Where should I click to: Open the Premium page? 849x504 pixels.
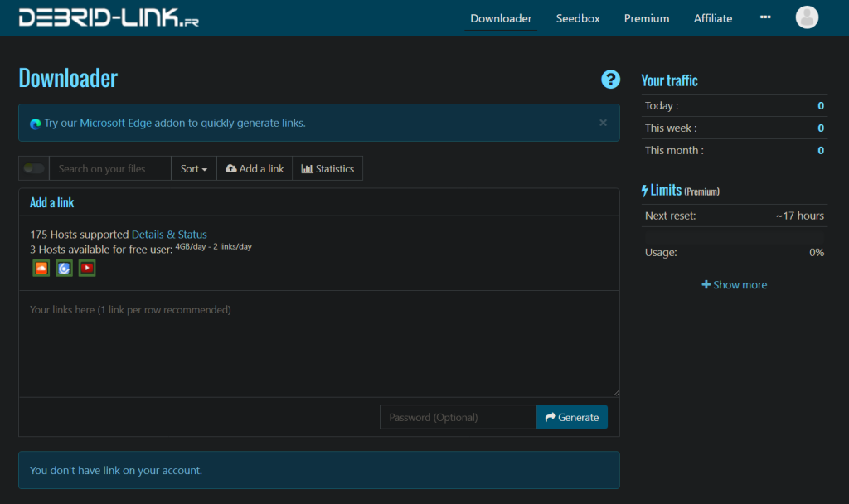tap(646, 17)
